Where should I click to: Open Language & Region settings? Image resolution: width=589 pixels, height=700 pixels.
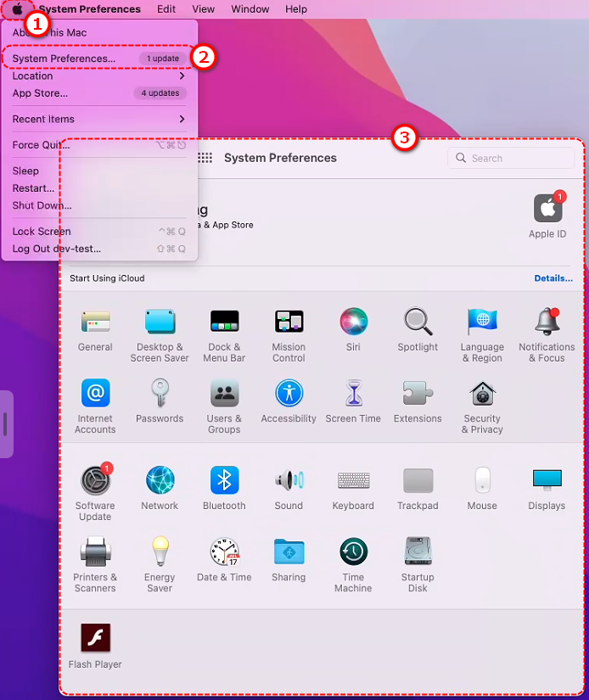(482, 335)
